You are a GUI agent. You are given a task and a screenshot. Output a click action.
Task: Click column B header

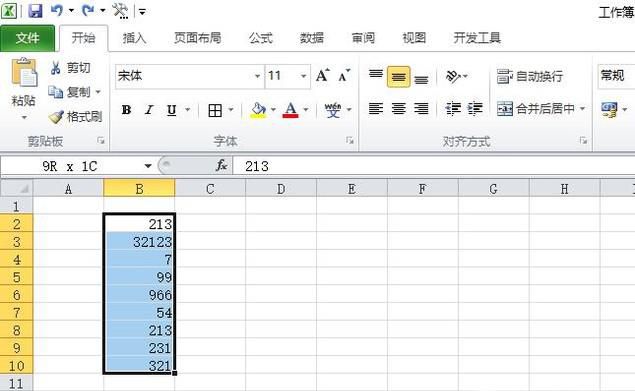tap(139, 189)
